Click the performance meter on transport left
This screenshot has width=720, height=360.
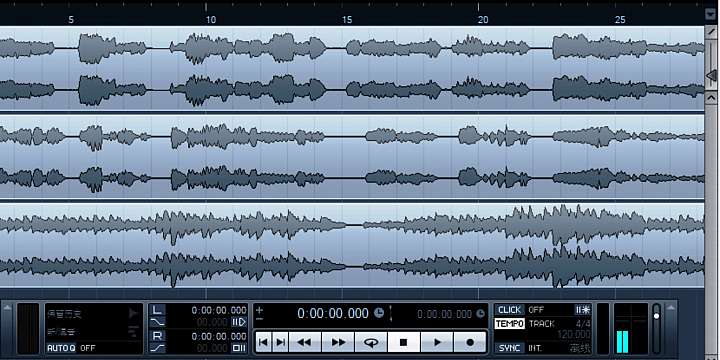tap(28, 328)
